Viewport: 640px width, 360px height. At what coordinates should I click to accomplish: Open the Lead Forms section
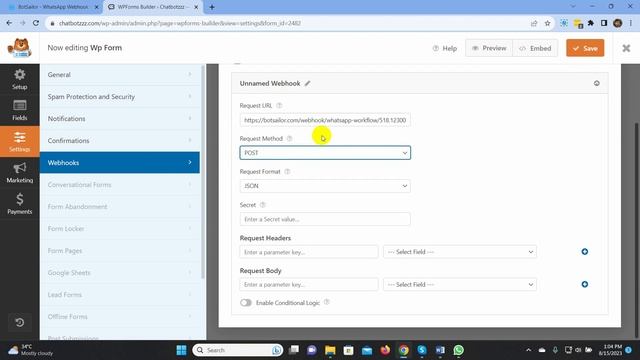click(120, 295)
